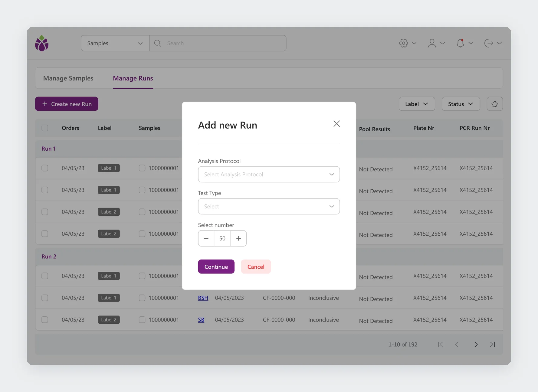Image resolution: width=538 pixels, height=392 pixels.
Task: Click the number value field showing 50
Action: point(222,238)
